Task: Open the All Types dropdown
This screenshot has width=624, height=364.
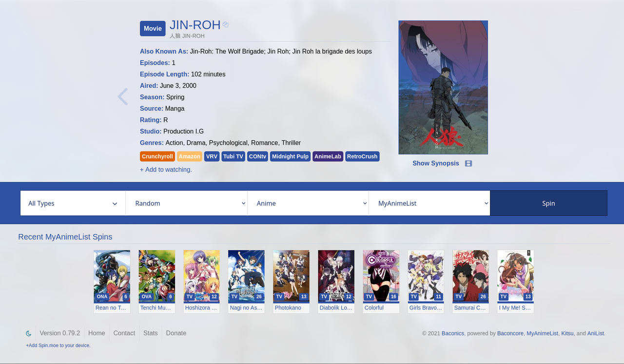Action: pos(73,203)
